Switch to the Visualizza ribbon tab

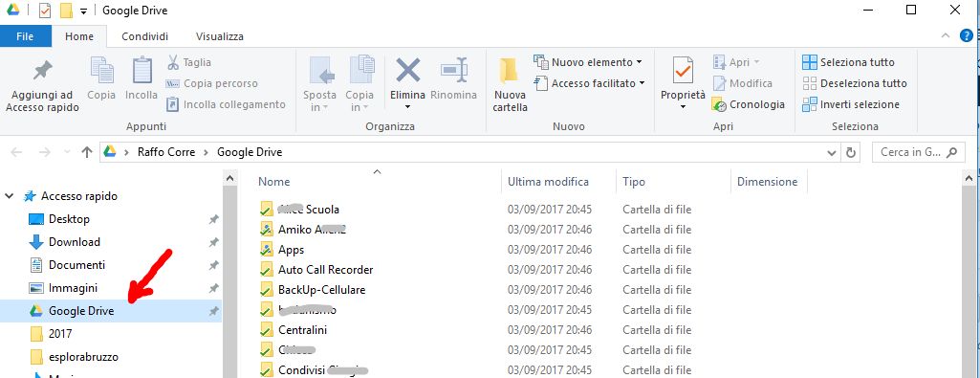(x=219, y=36)
